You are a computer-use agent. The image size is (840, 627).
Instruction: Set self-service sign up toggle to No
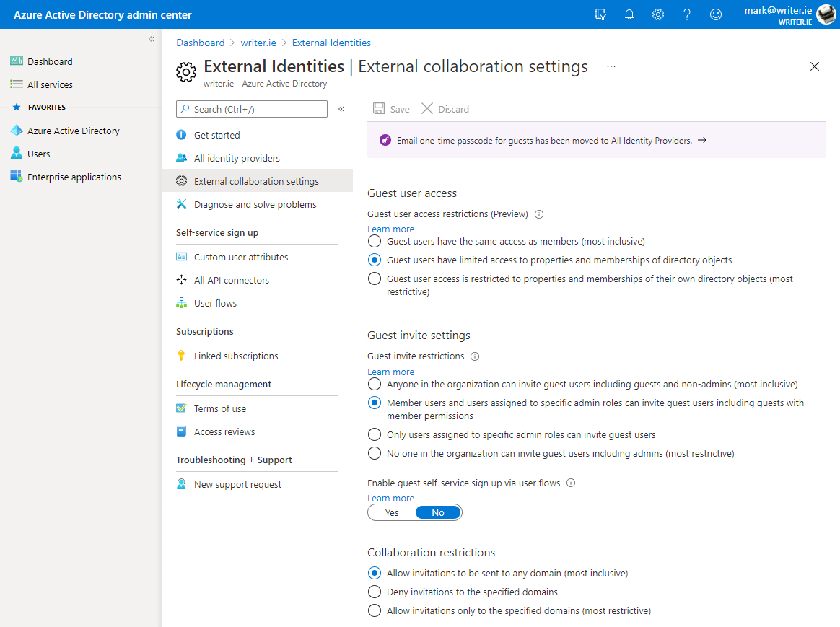[x=437, y=512]
